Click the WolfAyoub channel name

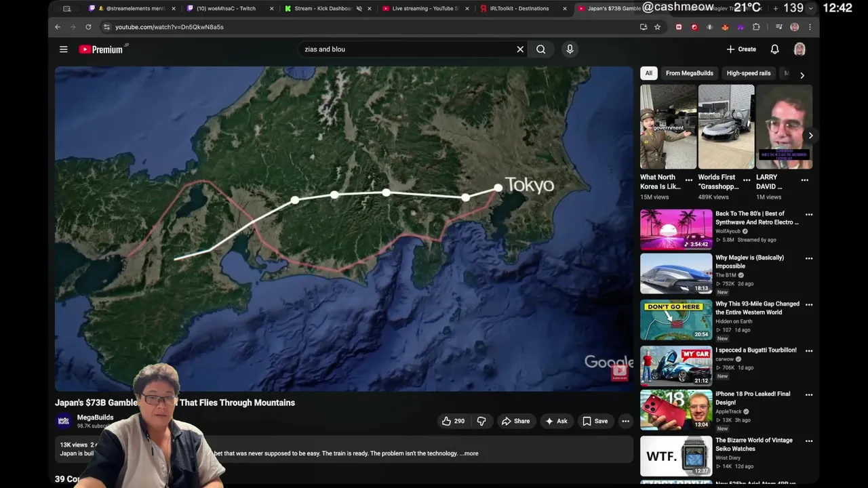pos(728,231)
